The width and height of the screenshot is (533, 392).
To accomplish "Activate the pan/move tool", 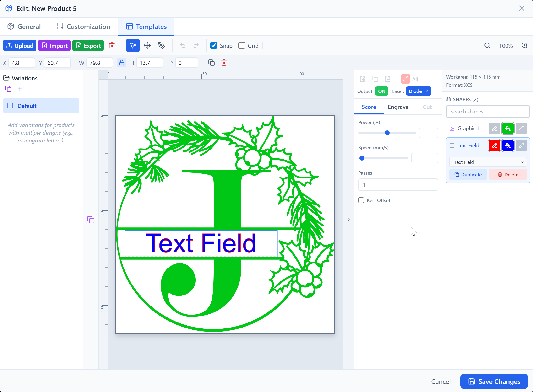I will point(147,45).
